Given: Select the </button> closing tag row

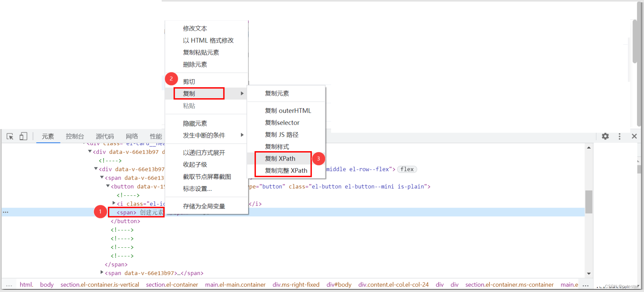Looking at the screenshot, I should 125,221.
